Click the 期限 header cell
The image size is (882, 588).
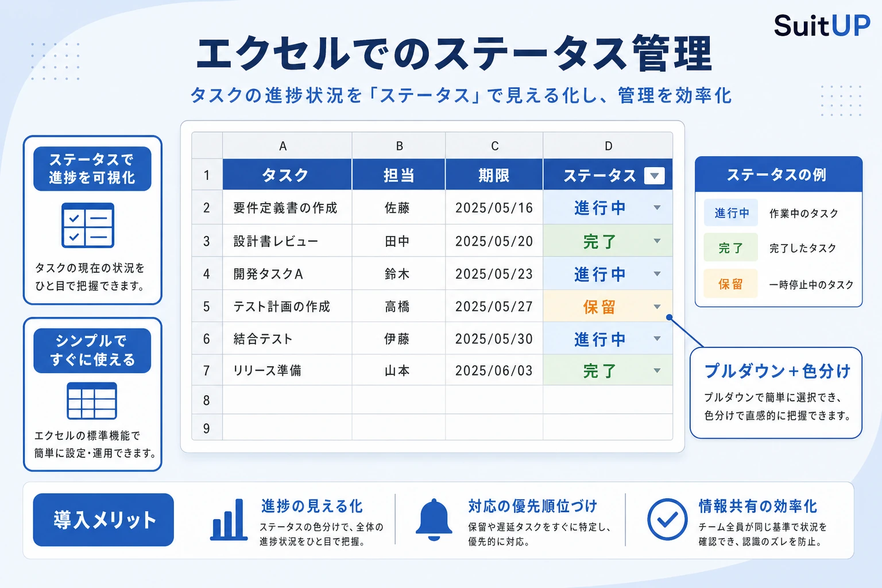point(494,175)
